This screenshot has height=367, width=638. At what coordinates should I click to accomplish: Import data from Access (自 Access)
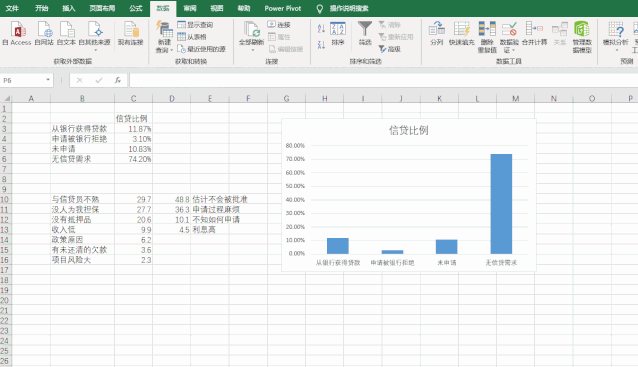(17, 33)
